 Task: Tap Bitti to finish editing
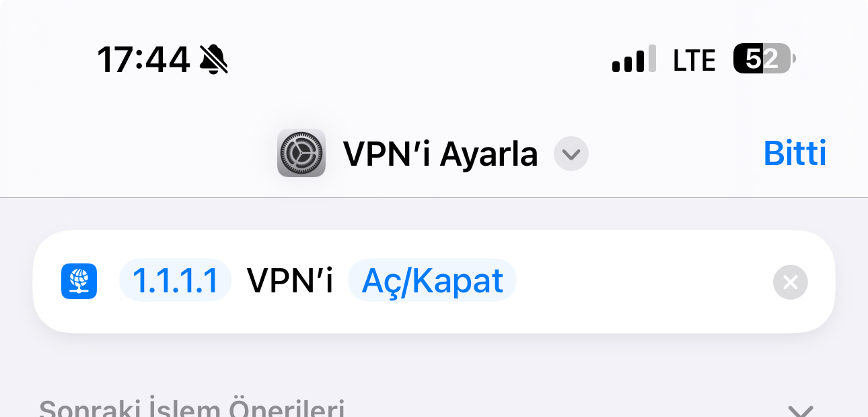(795, 154)
